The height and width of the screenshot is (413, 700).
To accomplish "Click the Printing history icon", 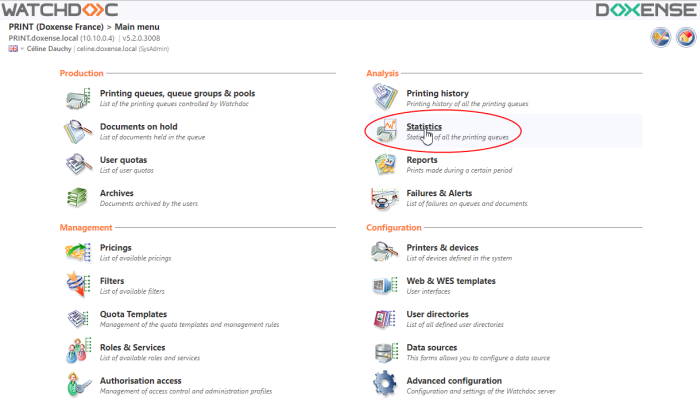I will (x=385, y=99).
